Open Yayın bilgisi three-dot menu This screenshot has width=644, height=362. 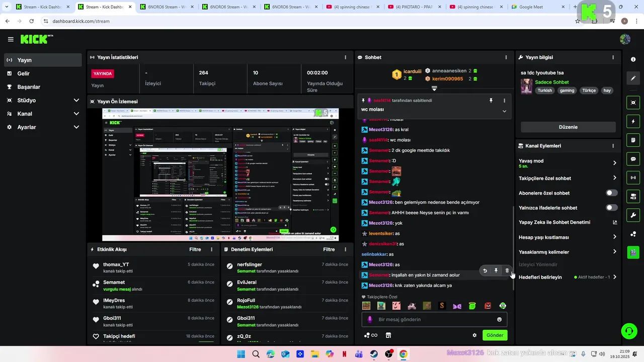(x=613, y=57)
